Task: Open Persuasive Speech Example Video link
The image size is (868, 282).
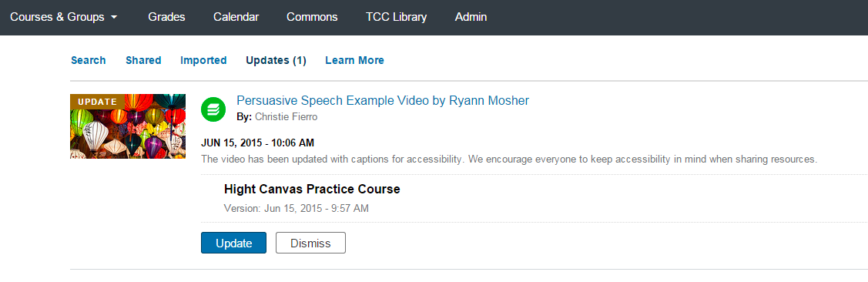Action: [x=383, y=100]
